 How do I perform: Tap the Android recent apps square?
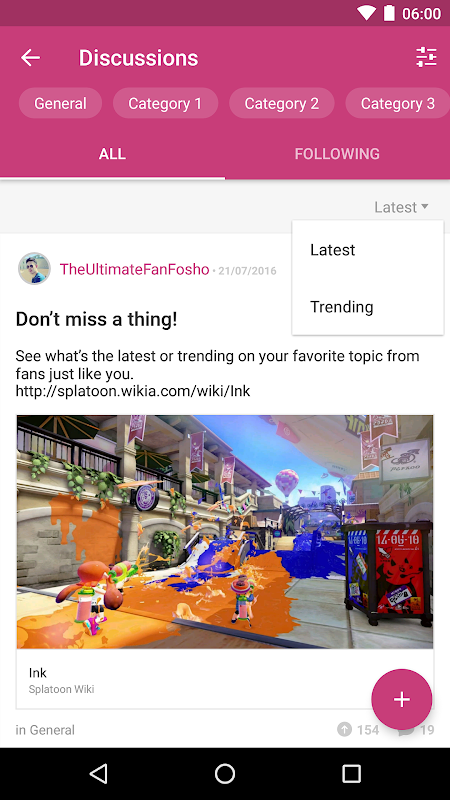click(x=351, y=773)
